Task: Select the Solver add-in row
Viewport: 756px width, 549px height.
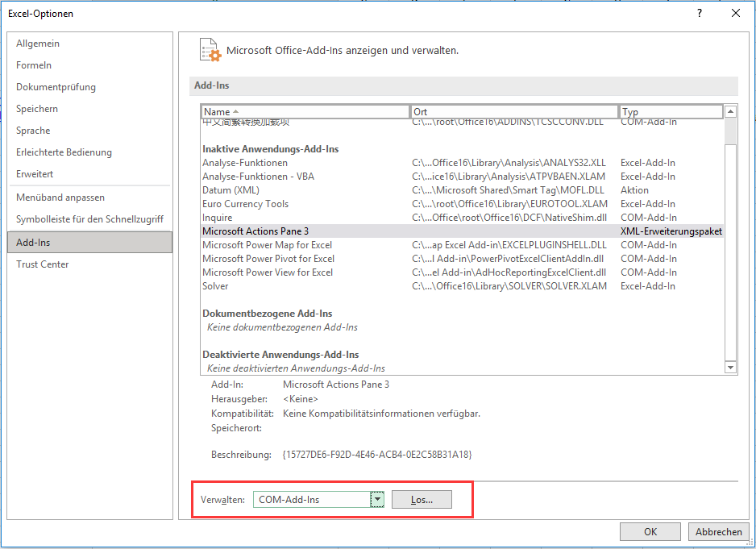Action: point(462,286)
